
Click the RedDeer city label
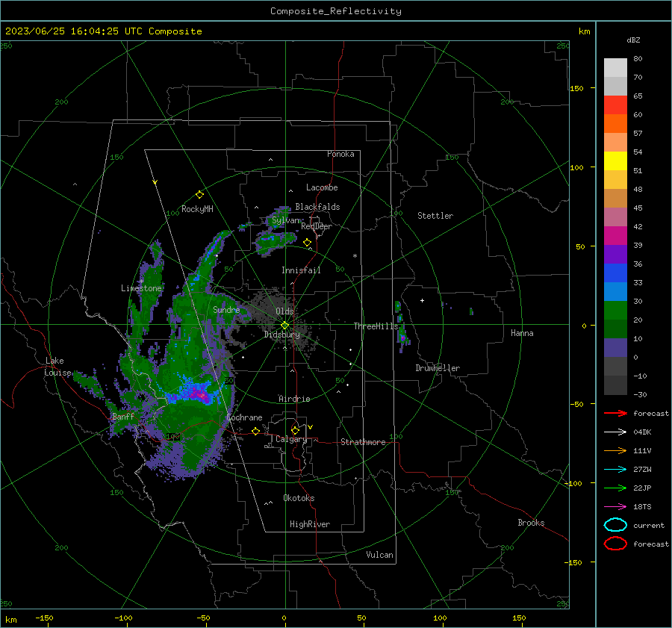317,226
